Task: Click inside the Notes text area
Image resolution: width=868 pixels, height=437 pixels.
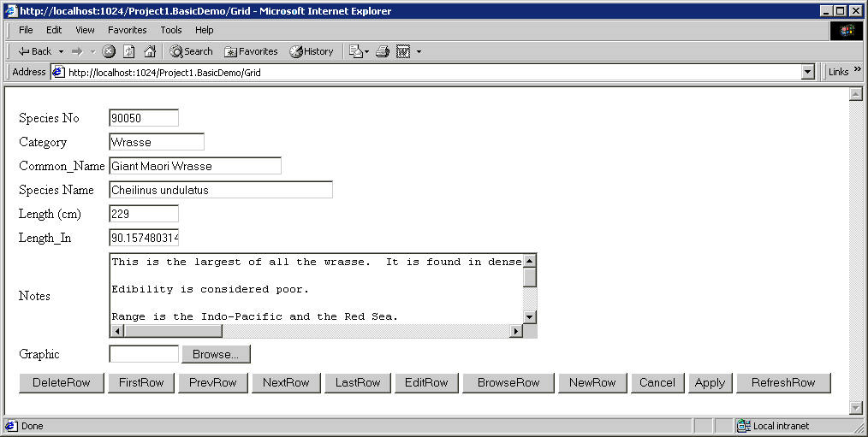Action: tap(317, 289)
